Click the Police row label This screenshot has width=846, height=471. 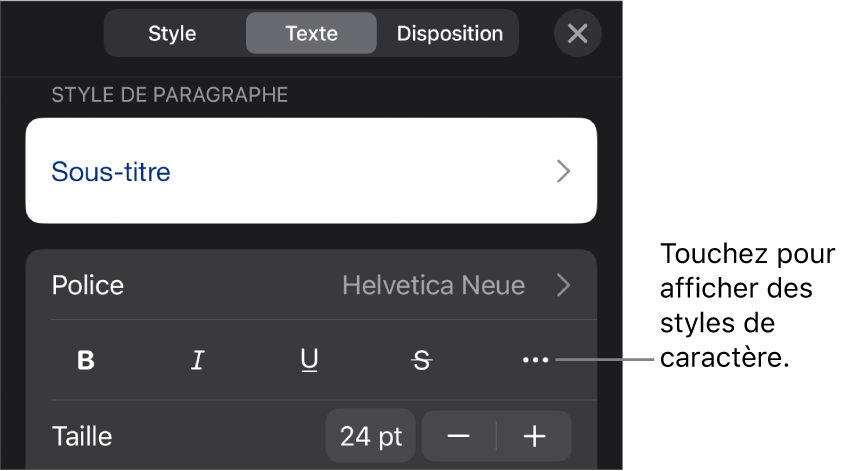[x=88, y=285]
